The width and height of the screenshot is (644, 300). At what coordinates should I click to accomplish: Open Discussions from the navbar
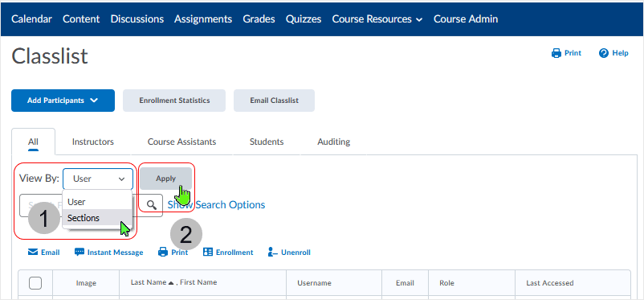[137, 19]
